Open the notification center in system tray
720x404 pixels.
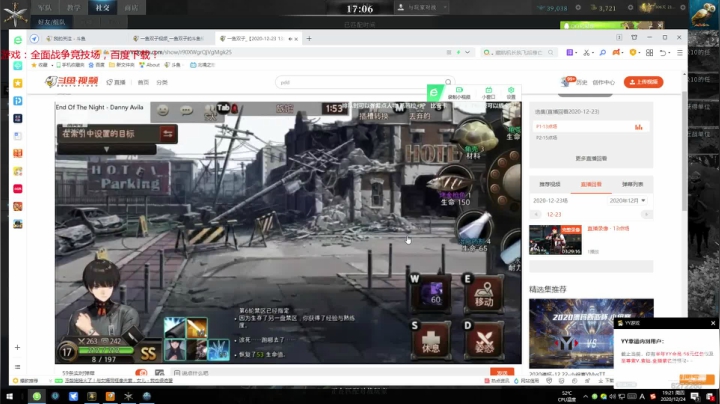[x=694, y=396]
